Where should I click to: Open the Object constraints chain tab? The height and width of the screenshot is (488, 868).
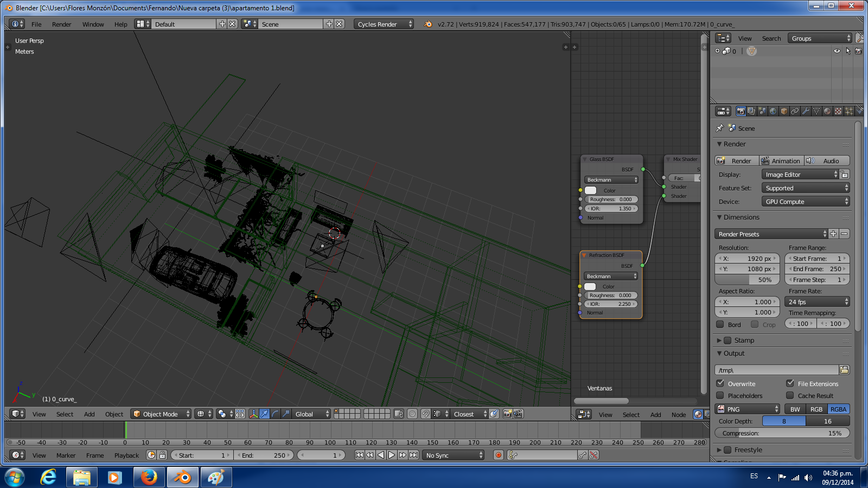click(x=795, y=111)
